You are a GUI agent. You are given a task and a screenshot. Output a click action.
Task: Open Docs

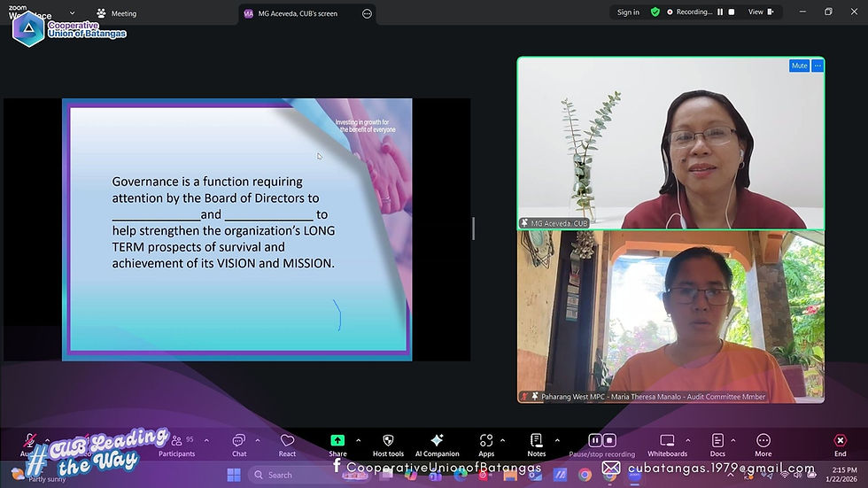pyautogui.click(x=717, y=445)
